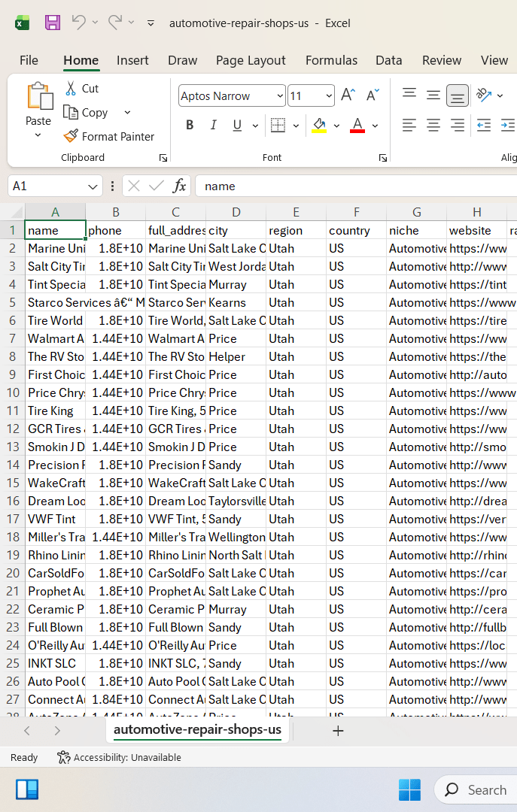
Task: Click the formula bar containing name
Action: click(x=356, y=186)
